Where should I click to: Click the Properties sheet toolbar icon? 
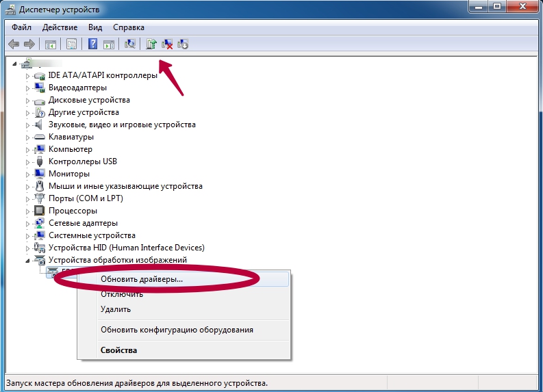point(71,44)
